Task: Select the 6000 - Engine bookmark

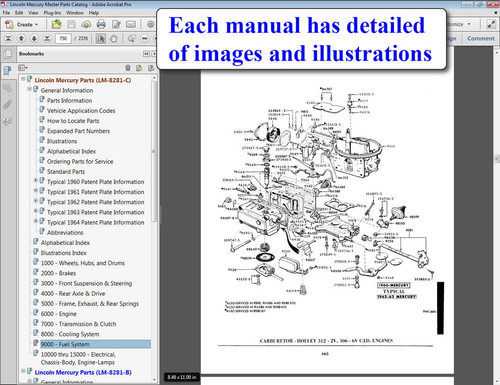Action: 59,314
